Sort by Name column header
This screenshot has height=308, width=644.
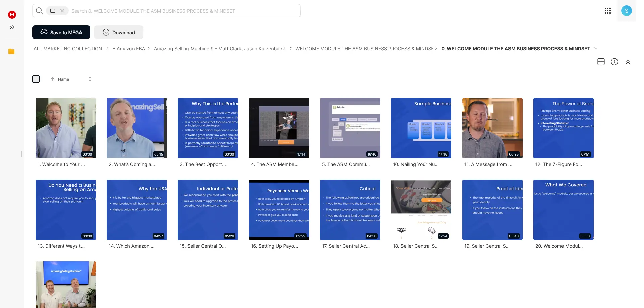coord(63,79)
